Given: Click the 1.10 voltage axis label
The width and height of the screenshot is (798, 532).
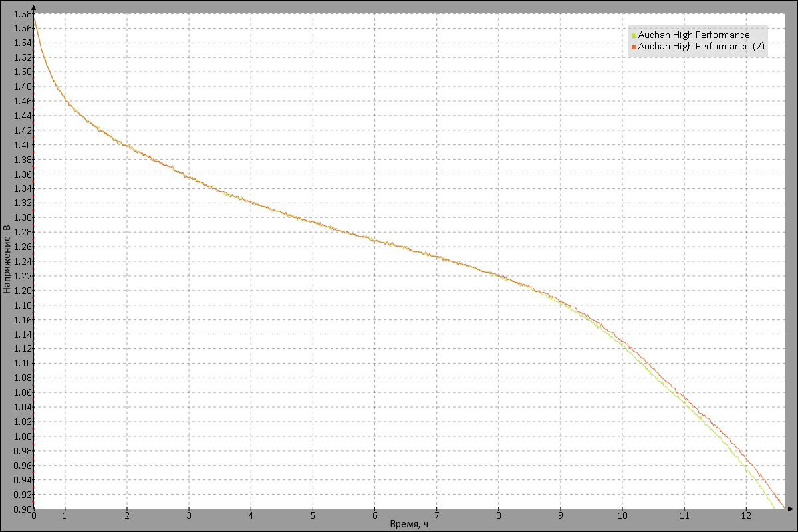Looking at the screenshot, I should click(x=22, y=364).
